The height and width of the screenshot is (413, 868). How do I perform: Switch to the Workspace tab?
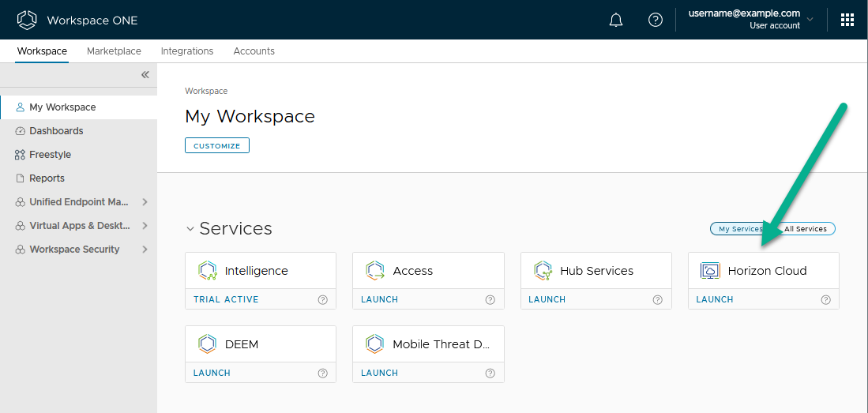click(42, 51)
